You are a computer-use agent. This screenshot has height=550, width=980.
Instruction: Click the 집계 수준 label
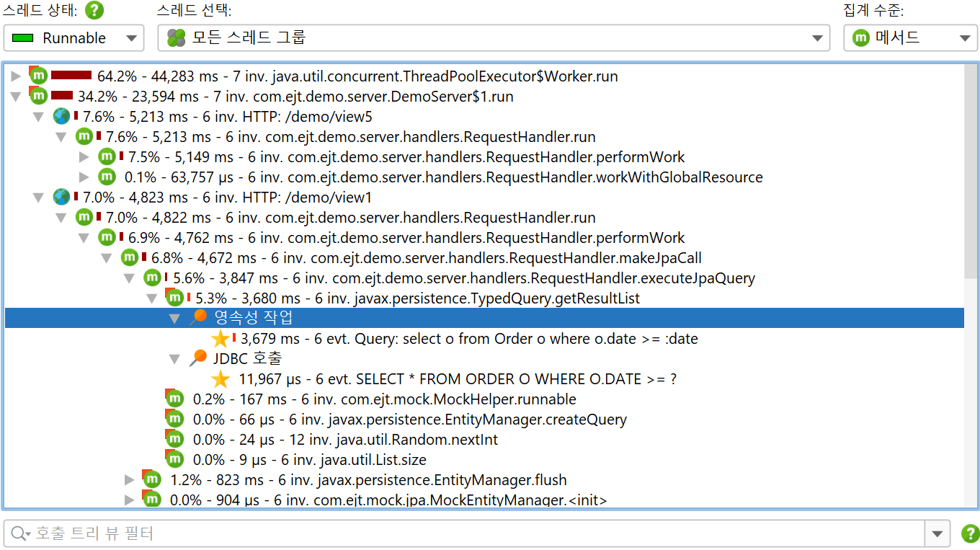[x=873, y=10]
